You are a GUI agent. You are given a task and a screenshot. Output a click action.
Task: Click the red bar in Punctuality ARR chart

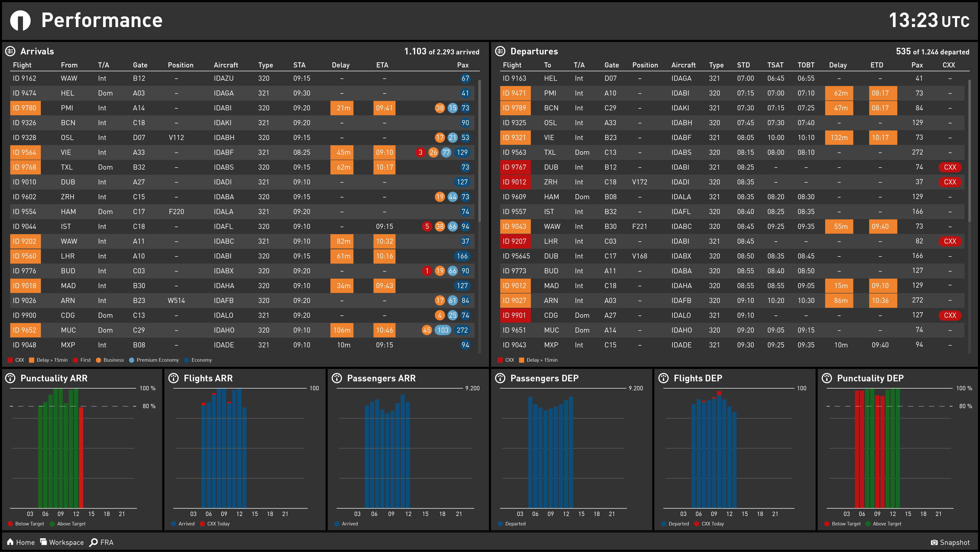click(81, 457)
